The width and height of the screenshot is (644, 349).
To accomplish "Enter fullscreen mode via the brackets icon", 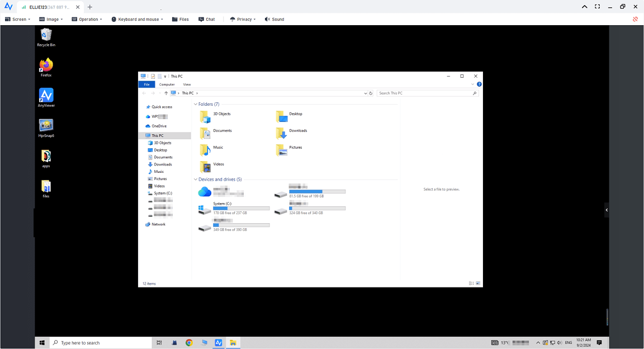I will [597, 7].
